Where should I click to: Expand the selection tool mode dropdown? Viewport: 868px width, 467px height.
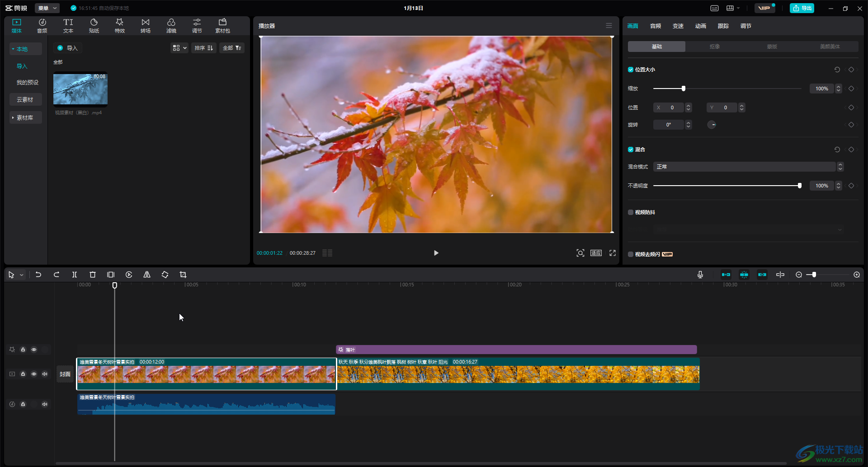[21, 275]
